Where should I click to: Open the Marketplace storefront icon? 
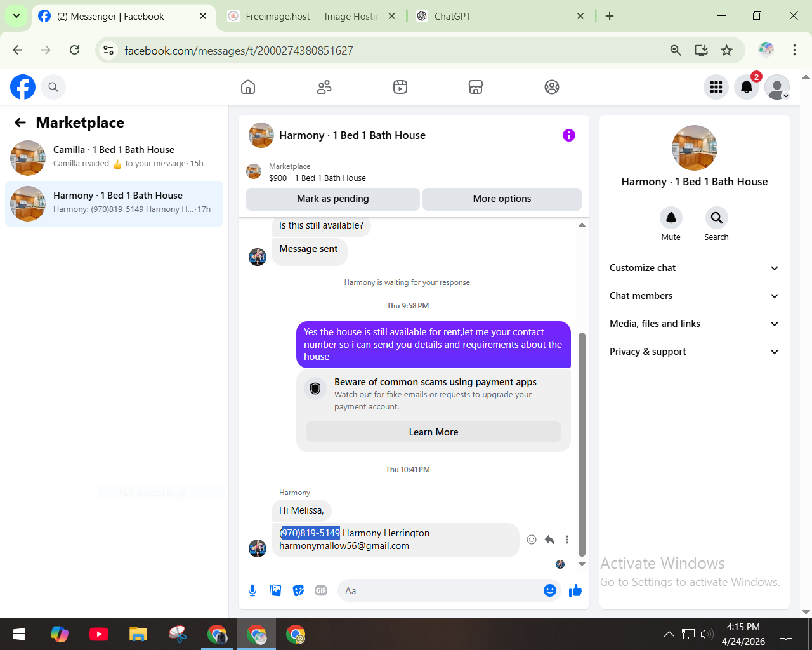tap(476, 87)
